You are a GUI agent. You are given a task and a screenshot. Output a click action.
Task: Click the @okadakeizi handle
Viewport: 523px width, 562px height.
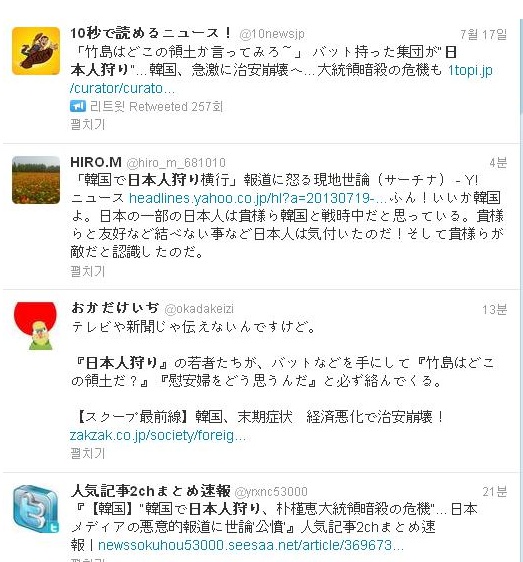tap(199, 309)
